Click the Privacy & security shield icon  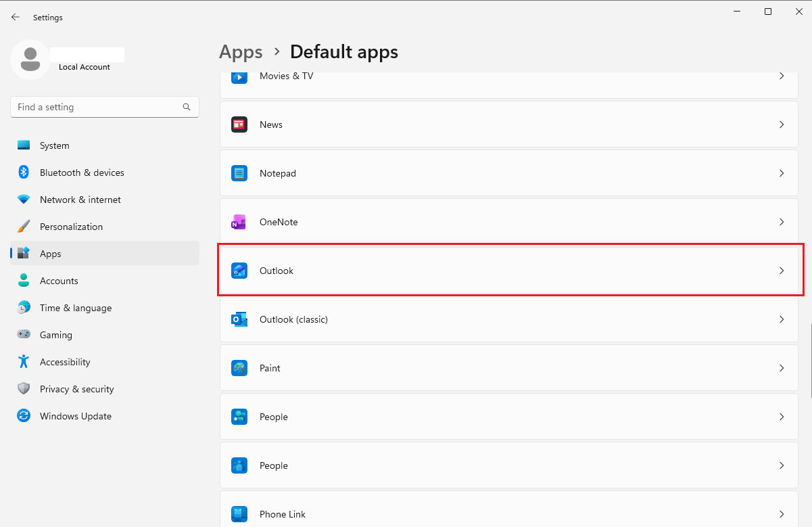(x=24, y=389)
